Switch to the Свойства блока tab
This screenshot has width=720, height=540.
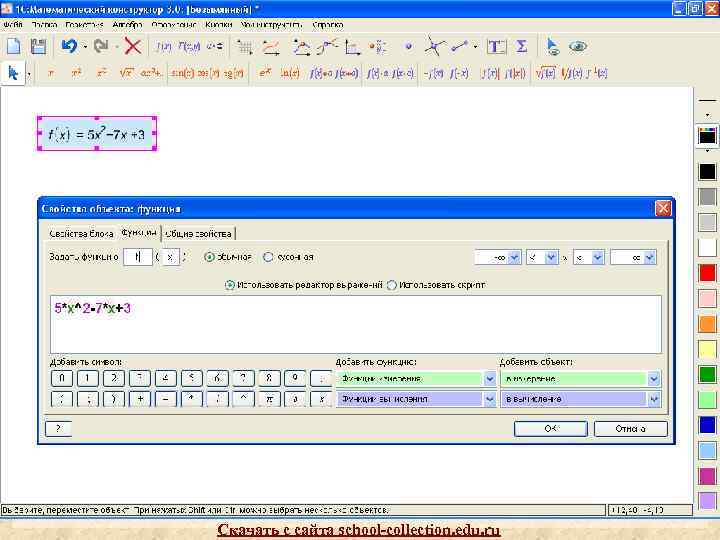click(x=81, y=234)
